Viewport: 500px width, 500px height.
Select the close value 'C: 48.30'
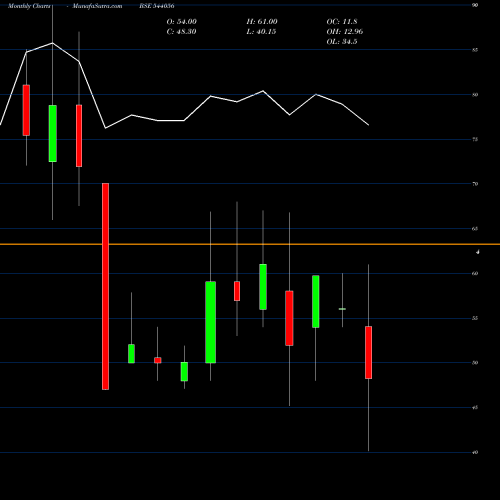181,32
